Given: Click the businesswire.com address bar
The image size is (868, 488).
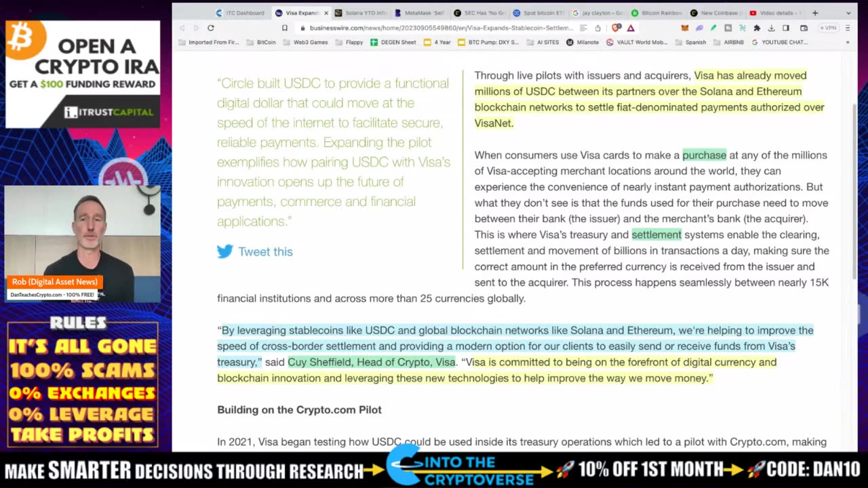Looking at the screenshot, I should pos(441,28).
